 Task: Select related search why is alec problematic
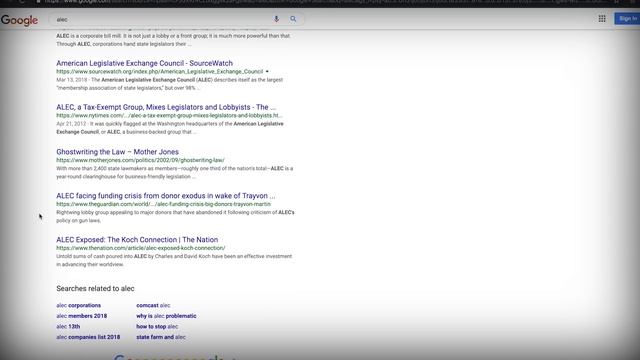click(x=166, y=316)
